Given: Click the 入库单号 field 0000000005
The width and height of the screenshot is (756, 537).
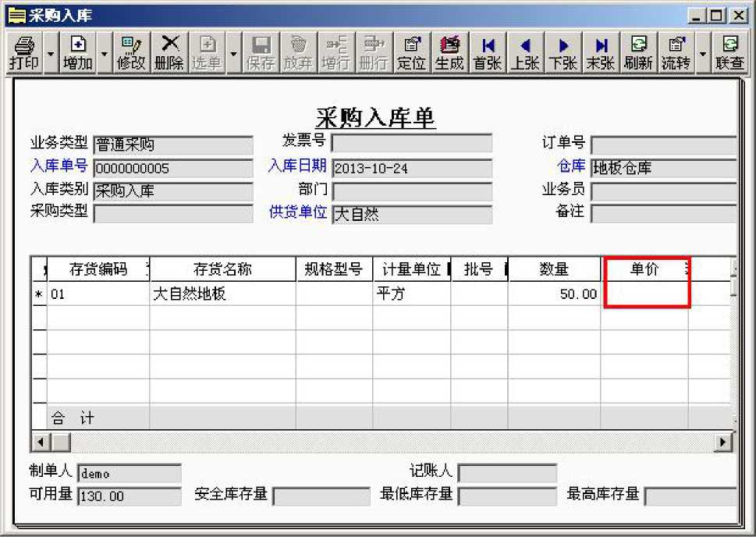Looking at the screenshot, I should click(x=173, y=169).
